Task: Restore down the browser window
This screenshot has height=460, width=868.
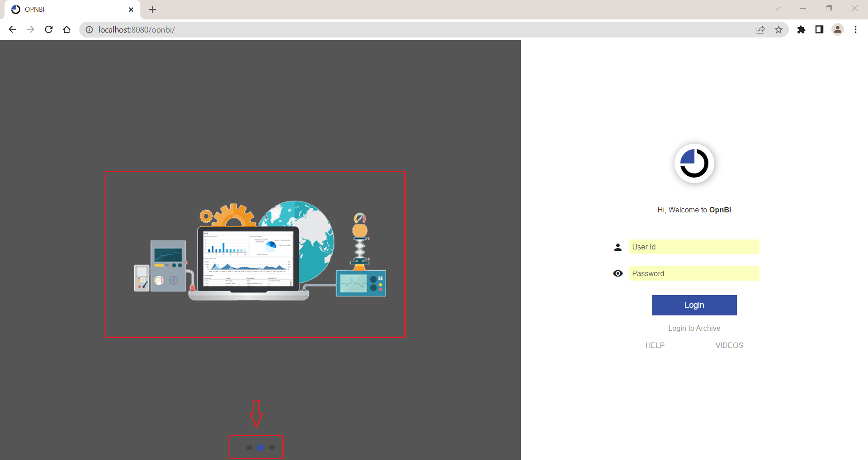Action: pos(829,9)
